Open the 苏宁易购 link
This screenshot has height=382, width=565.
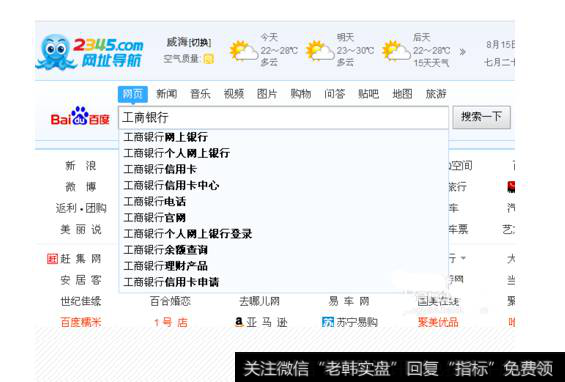[357, 322]
